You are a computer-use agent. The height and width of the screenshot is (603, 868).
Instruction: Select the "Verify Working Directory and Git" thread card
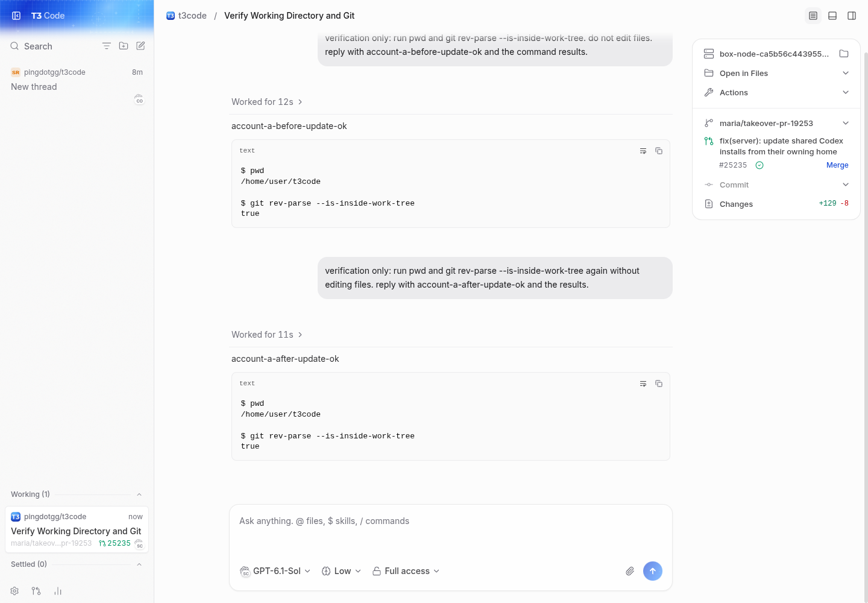click(77, 530)
